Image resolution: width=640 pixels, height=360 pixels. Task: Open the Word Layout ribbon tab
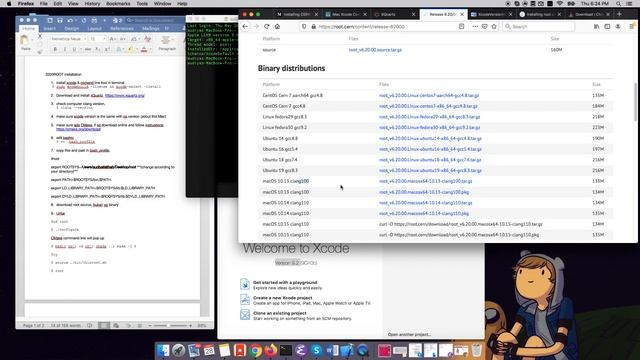pos(94,29)
